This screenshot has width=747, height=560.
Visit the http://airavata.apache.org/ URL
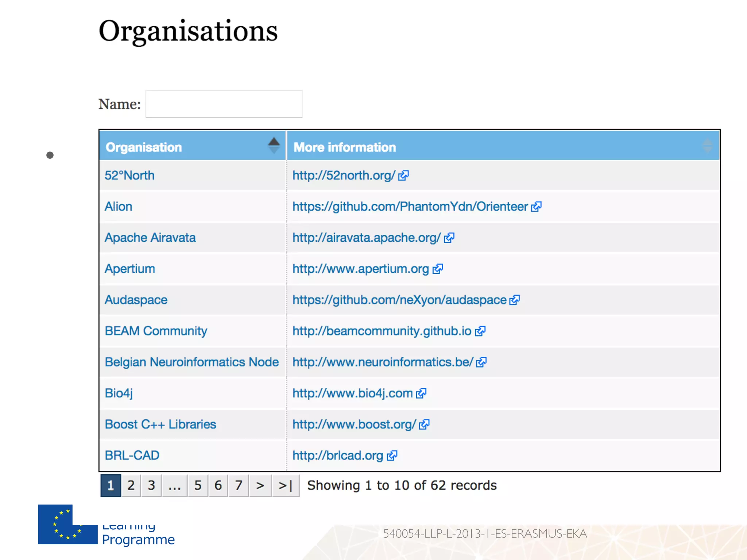pos(367,238)
